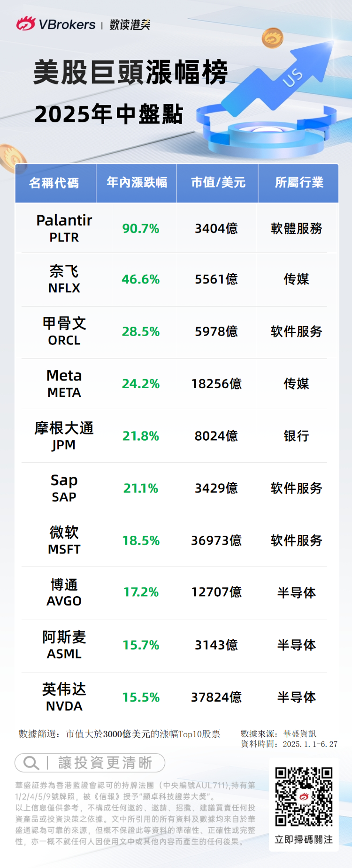Select the 英伟达 NVDA stock name
The image size is (352, 868).
pyautogui.click(x=64, y=697)
